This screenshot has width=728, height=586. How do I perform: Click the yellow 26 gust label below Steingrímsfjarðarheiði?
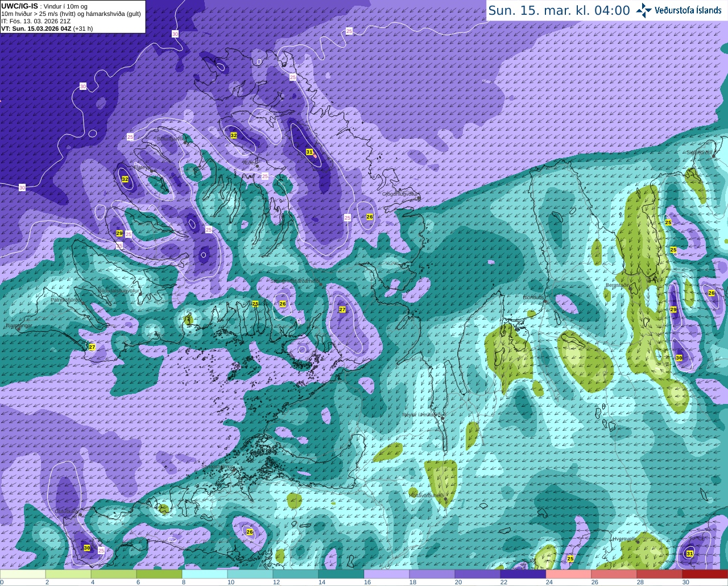[283, 304]
